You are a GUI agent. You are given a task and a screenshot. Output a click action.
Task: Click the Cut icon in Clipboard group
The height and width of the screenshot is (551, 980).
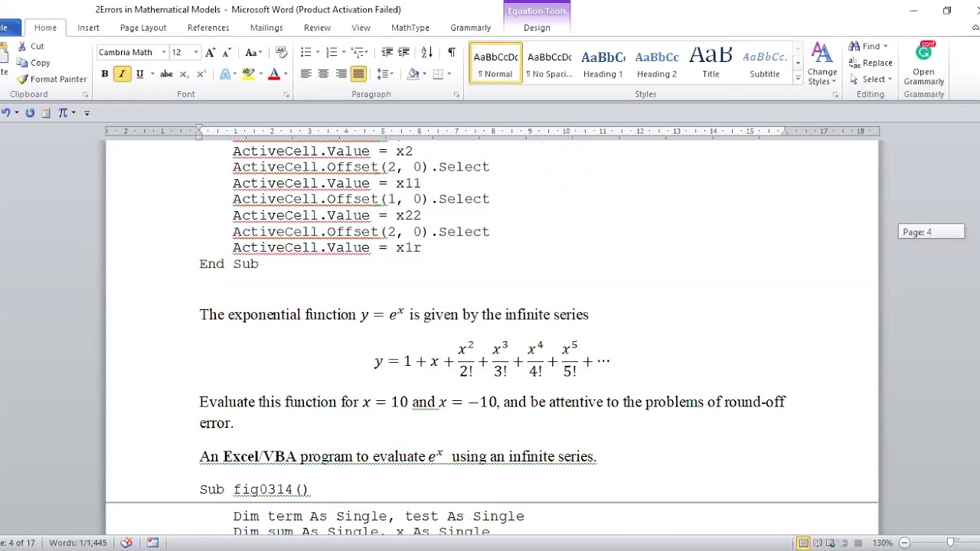pos(23,47)
